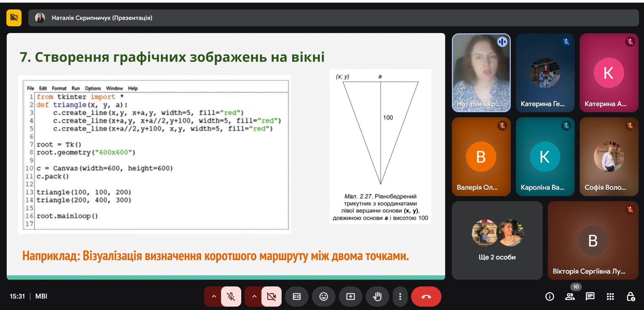This screenshot has height=310, width=644.
Task: Click muted mic icon on Катерина А... tile
Action: pyautogui.click(x=630, y=42)
